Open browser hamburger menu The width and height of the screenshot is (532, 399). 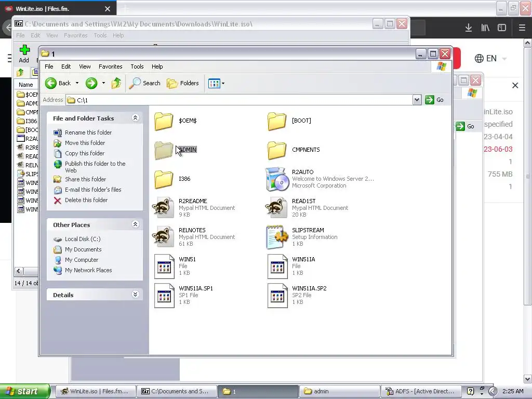click(522, 28)
